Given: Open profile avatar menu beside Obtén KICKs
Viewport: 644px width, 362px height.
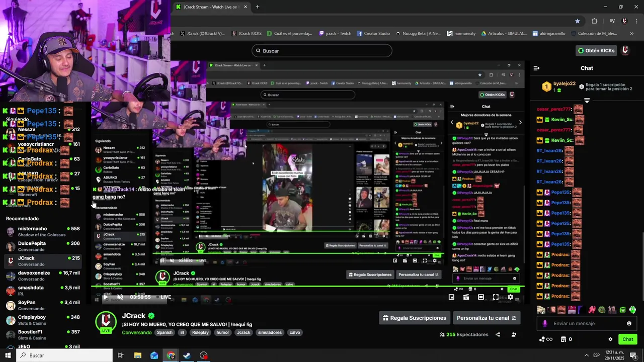Looking at the screenshot, I should pos(625,50).
